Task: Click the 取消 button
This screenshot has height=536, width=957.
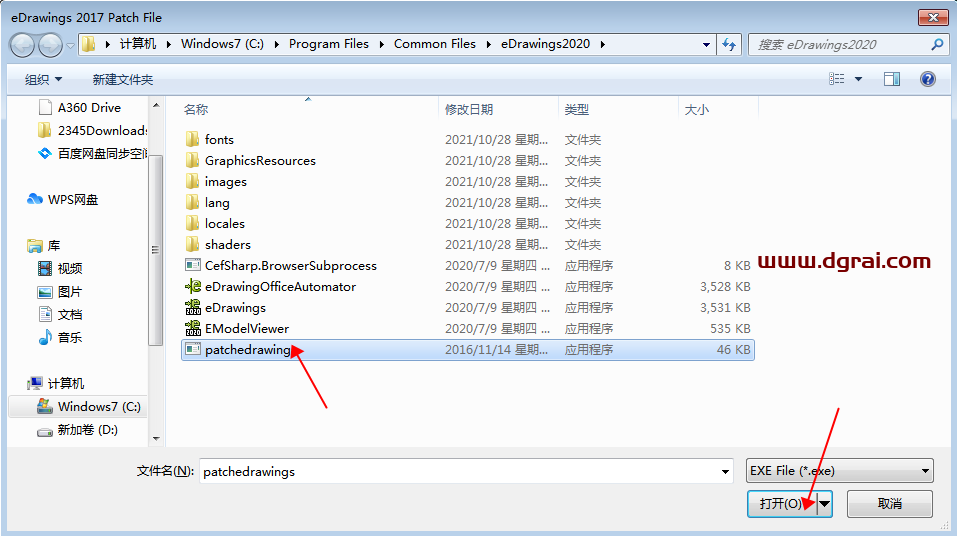Action: coord(890,504)
